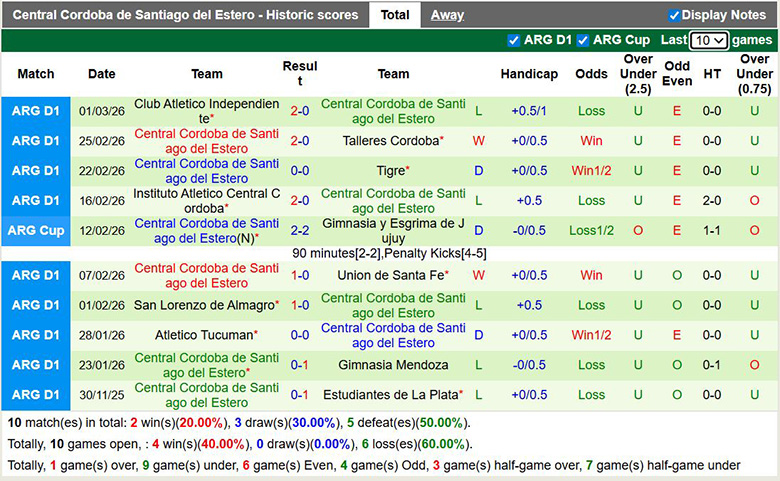This screenshot has height=481, width=780.
Task: Click the 2-2 ARG Cup match score
Action: [300, 231]
